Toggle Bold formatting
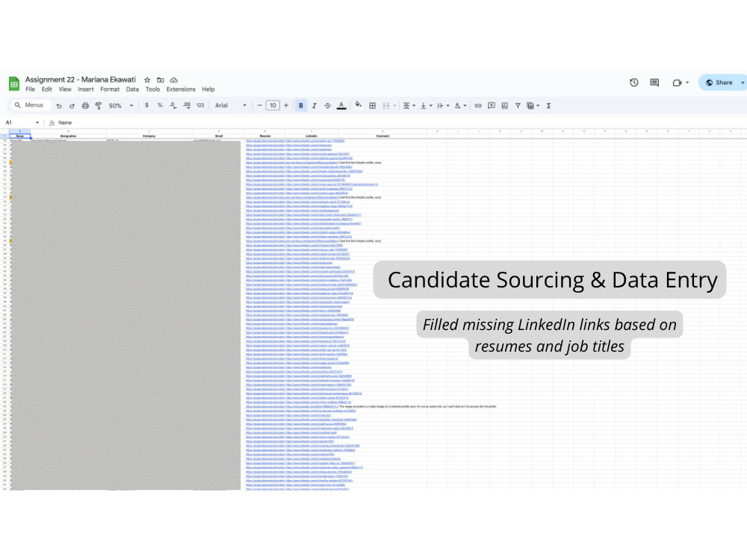 [x=300, y=105]
